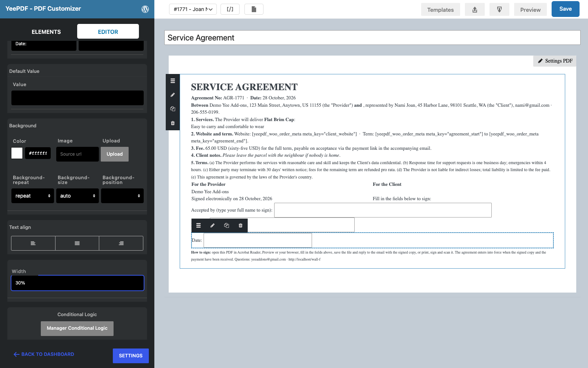Open Manager Conditional Logic
Image resolution: width=588 pixels, height=368 pixels.
77,328
